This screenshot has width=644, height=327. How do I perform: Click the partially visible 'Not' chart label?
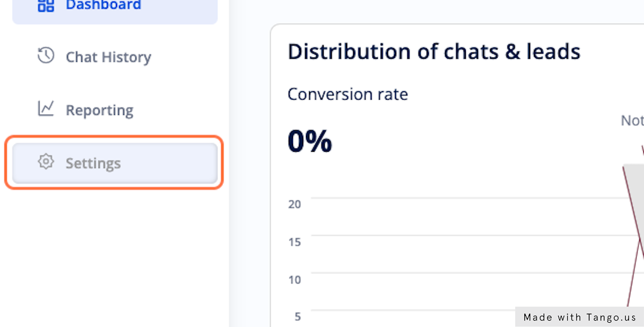tap(632, 121)
